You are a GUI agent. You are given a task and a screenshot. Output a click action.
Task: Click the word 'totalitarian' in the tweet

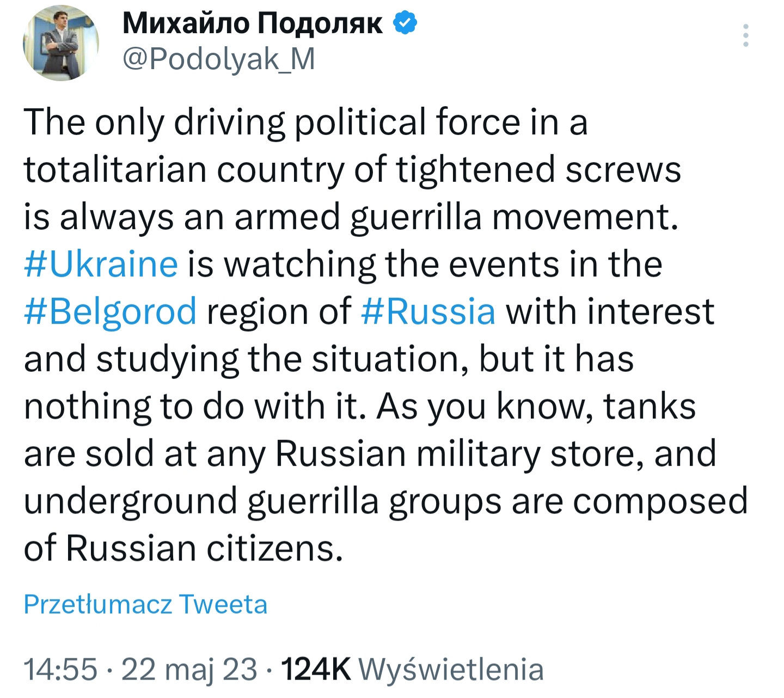(115, 169)
